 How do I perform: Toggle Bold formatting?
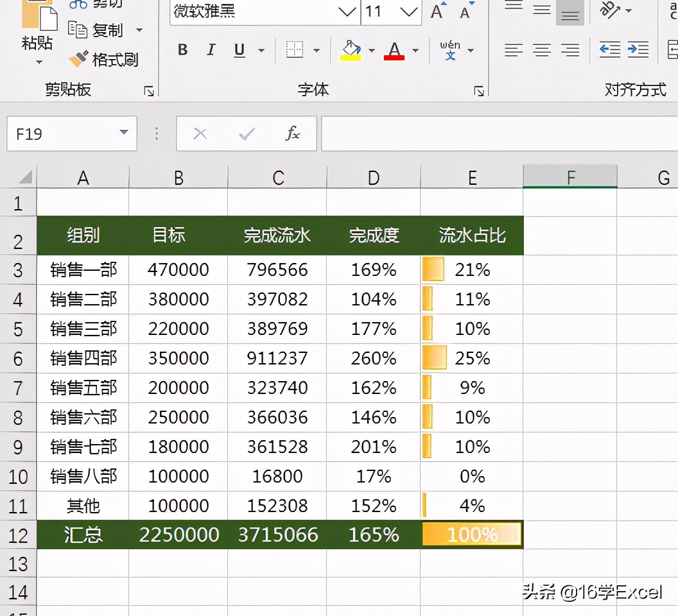click(x=183, y=49)
